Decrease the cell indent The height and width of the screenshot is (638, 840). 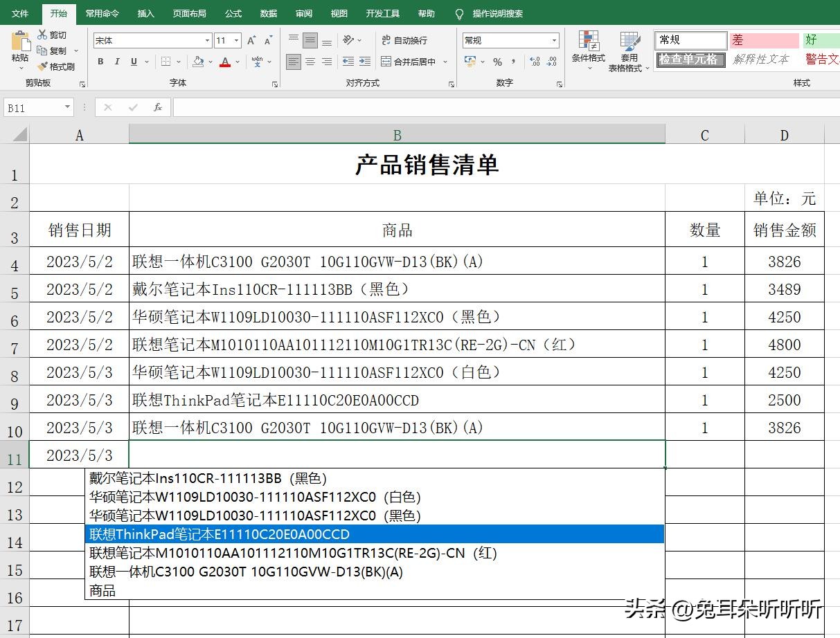[348, 62]
